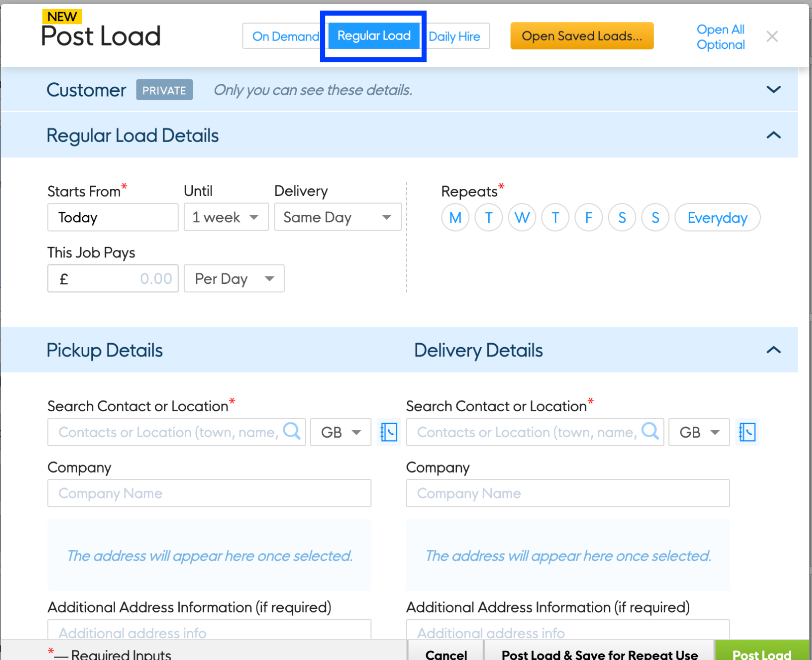Open delivery address book icon
Image resolution: width=812 pixels, height=660 pixels.
[747, 432]
